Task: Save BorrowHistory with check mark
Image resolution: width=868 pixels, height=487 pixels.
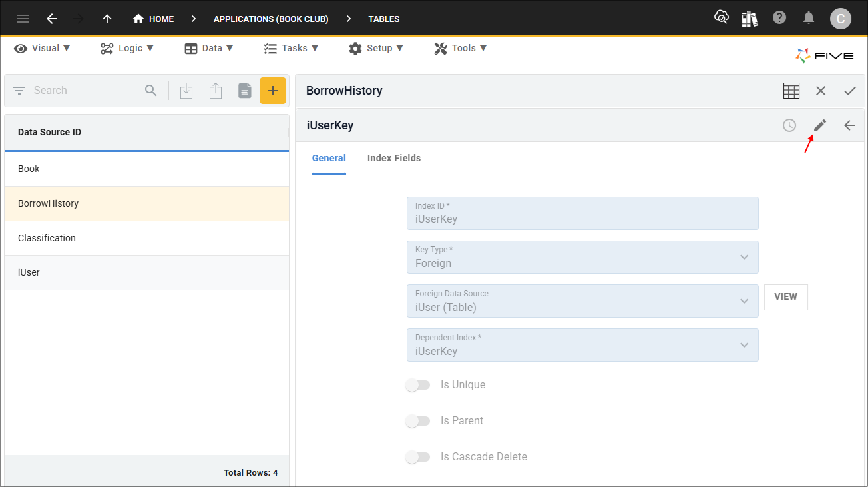Action: tap(850, 91)
